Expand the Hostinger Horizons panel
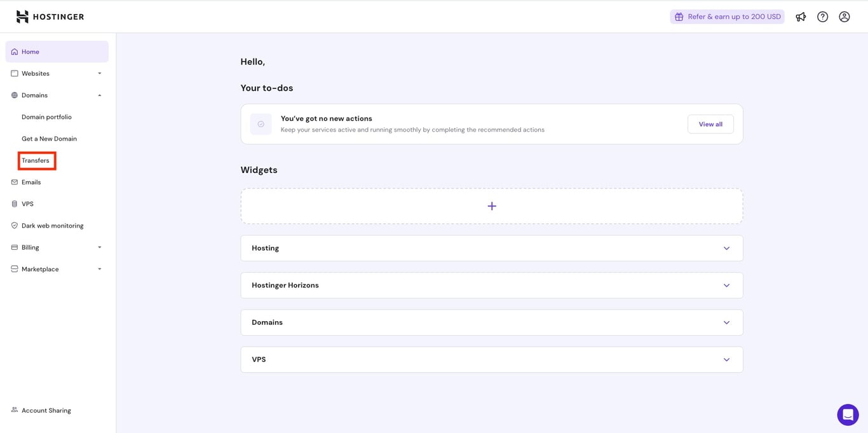The width and height of the screenshot is (868, 433). [726, 285]
